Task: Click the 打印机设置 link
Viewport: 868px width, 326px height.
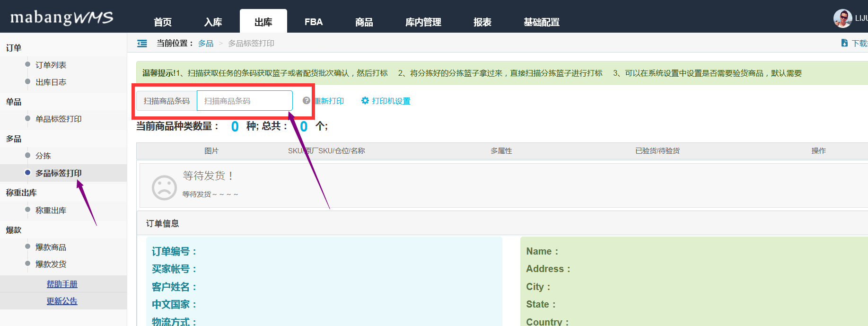Action: [x=391, y=101]
